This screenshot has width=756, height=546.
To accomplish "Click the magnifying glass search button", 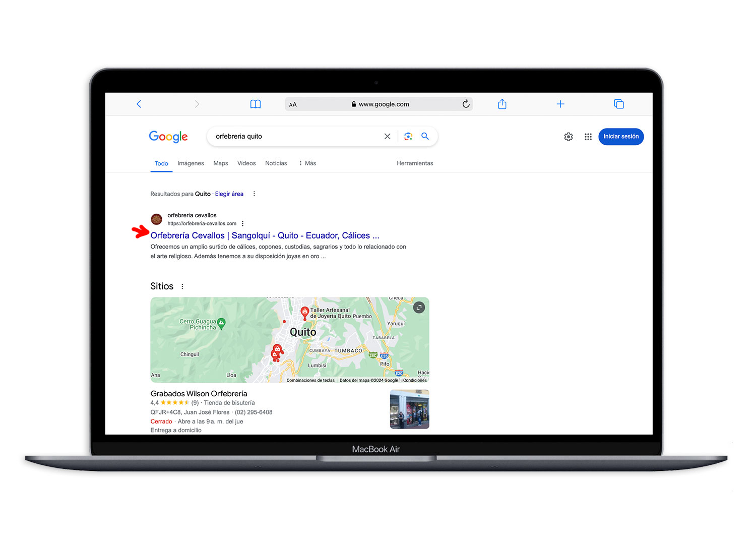I will 425,137.
